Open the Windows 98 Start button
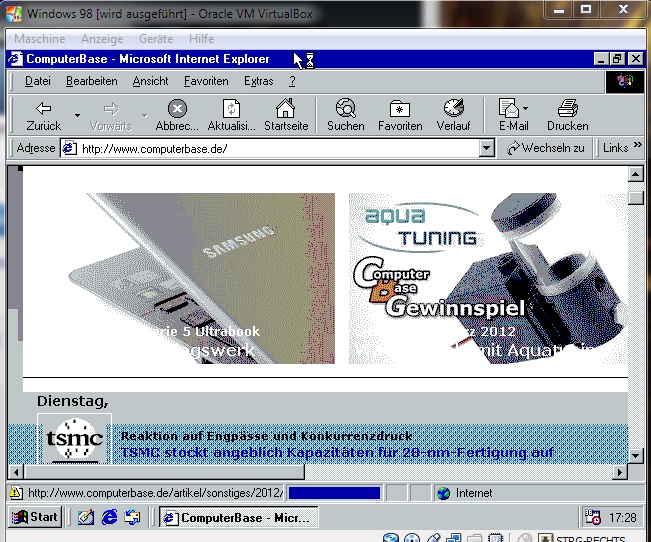 tap(35, 517)
